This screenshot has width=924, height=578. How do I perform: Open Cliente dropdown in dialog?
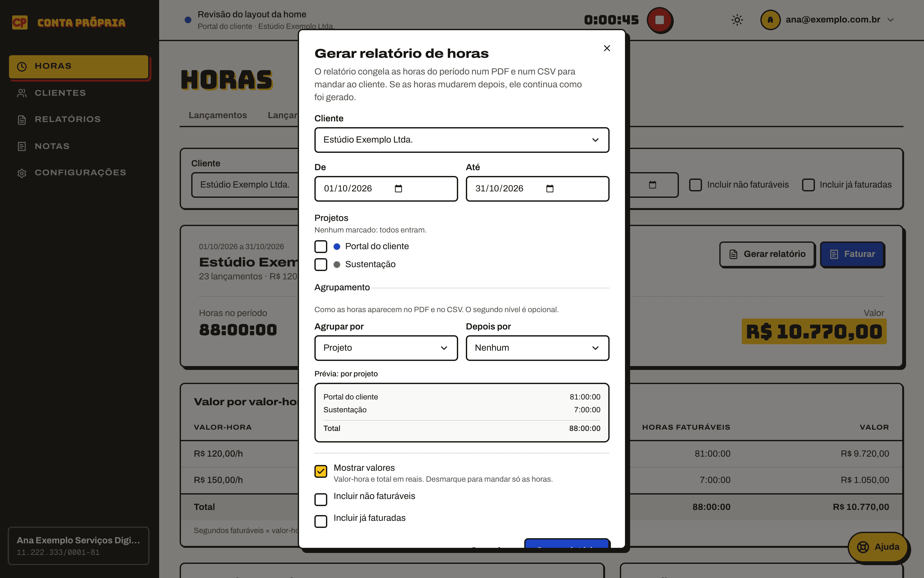462,140
